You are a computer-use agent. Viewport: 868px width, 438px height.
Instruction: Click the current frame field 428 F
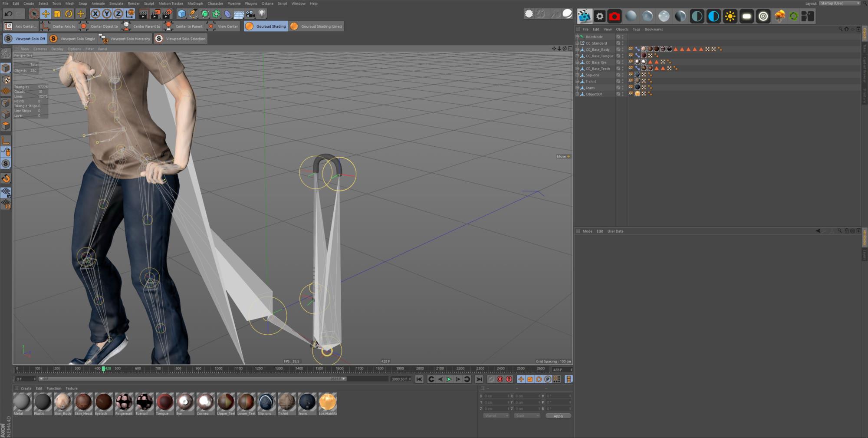pyautogui.click(x=562, y=370)
